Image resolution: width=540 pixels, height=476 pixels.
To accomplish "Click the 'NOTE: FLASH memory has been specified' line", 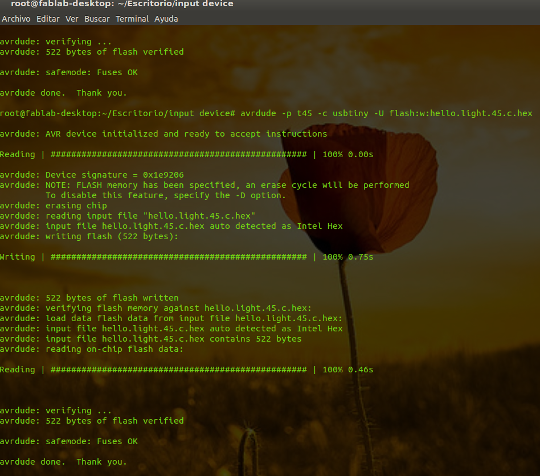I will pyautogui.click(x=205, y=185).
